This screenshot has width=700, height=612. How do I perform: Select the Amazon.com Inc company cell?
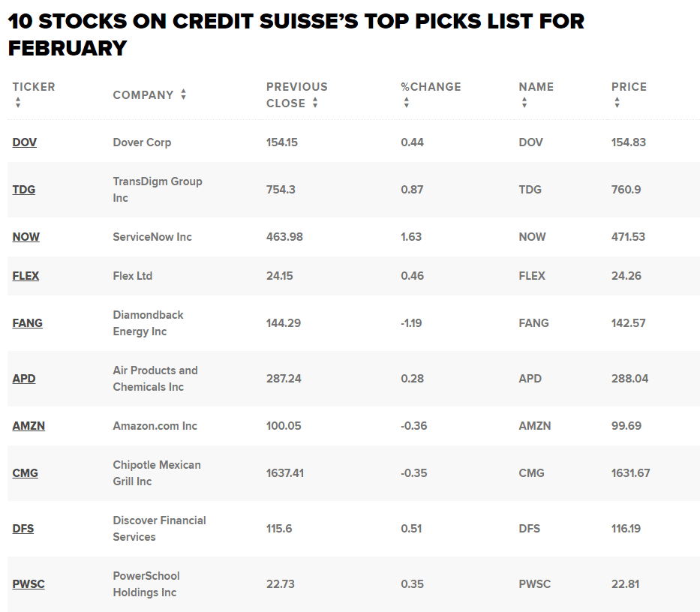[x=155, y=425]
